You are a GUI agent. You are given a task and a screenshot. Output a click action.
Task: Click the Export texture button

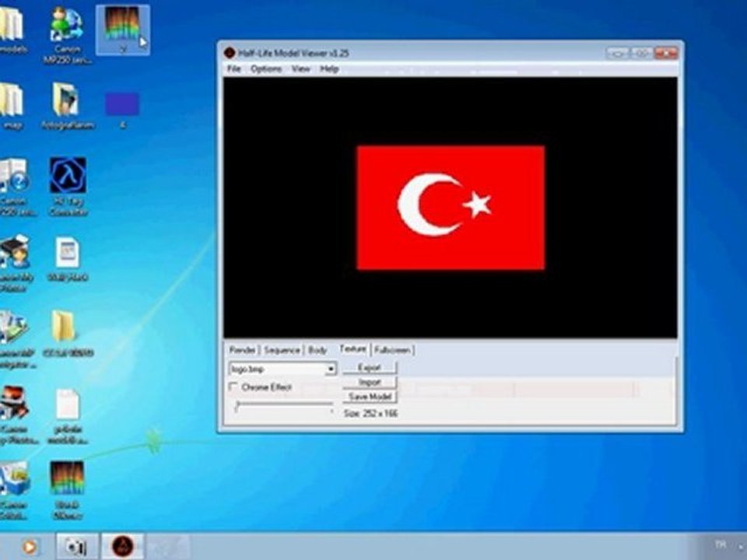369,368
